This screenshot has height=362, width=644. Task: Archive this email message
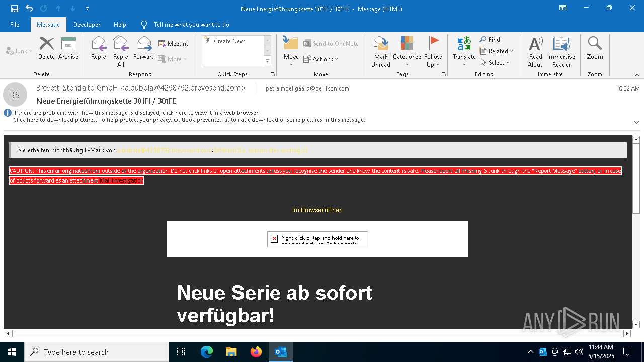click(68, 48)
